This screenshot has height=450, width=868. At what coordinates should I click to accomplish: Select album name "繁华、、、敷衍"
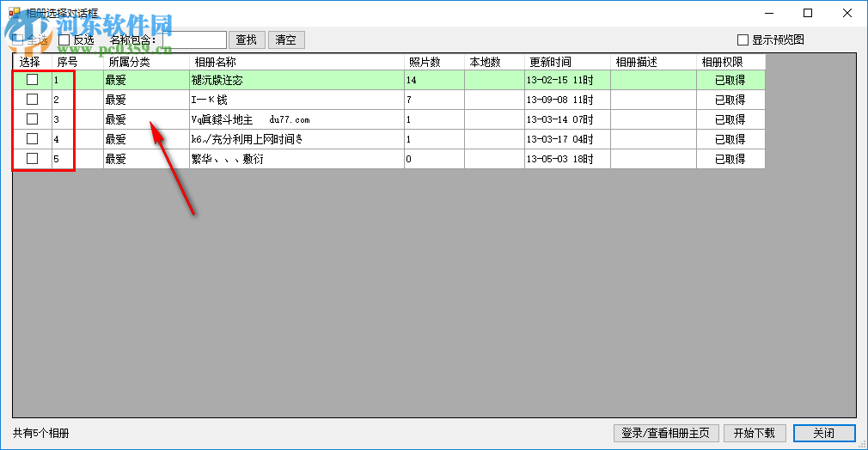(296, 160)
